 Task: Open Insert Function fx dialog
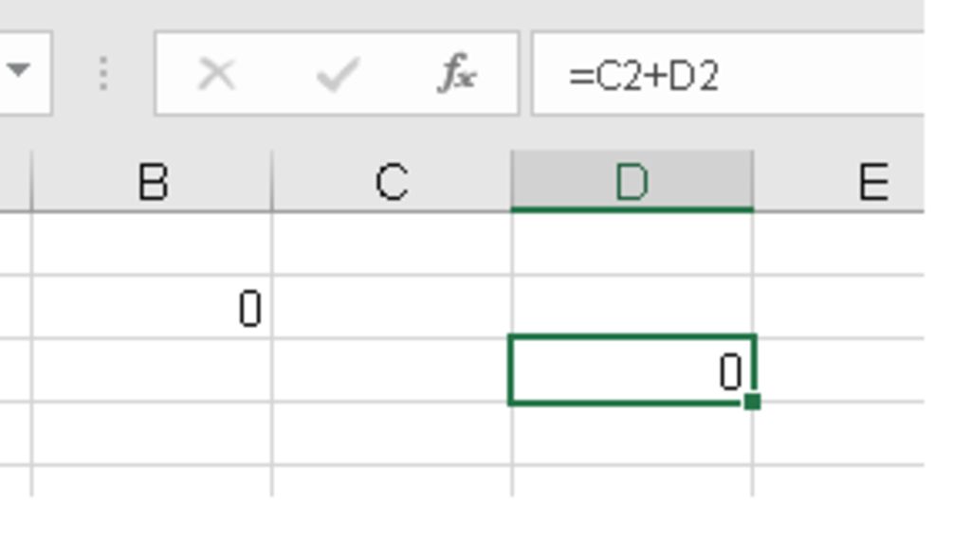pos(456,74)
